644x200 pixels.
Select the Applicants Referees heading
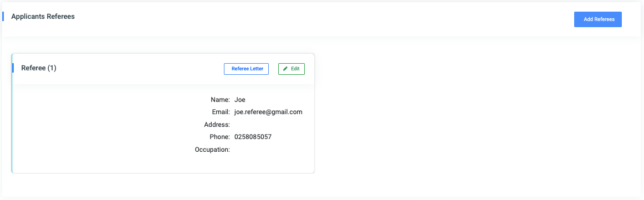[x=43, y=17]
